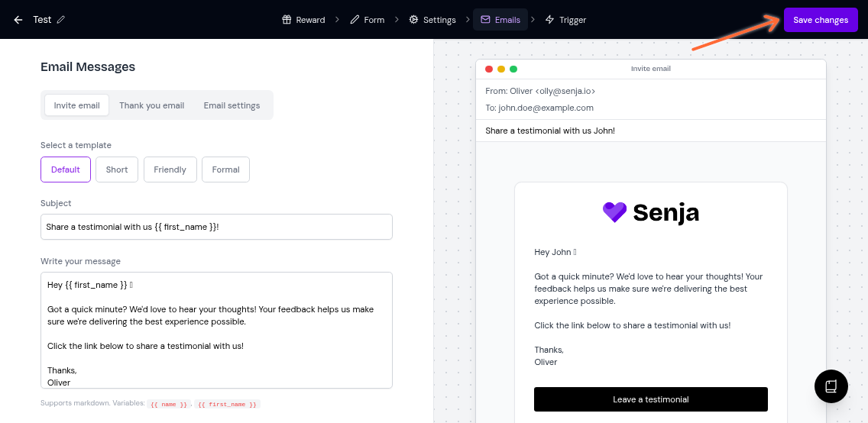Click the Write your message label

[80, 261]
